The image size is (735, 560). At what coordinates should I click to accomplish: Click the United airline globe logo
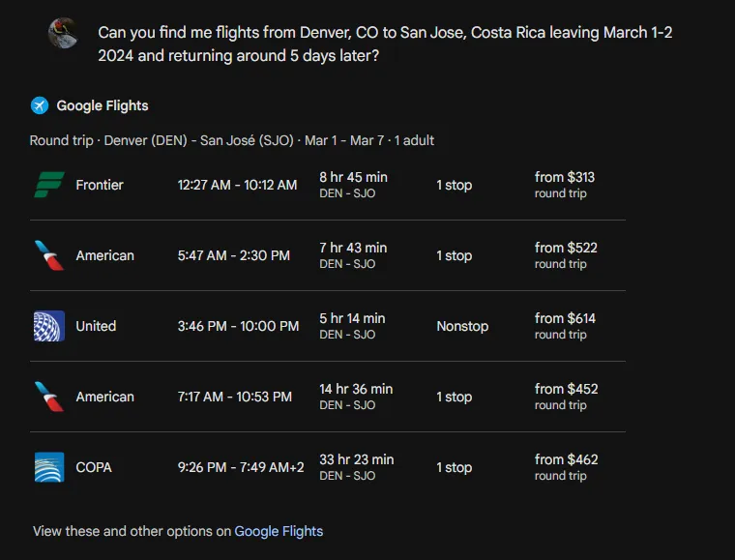[x=49, y=326]
